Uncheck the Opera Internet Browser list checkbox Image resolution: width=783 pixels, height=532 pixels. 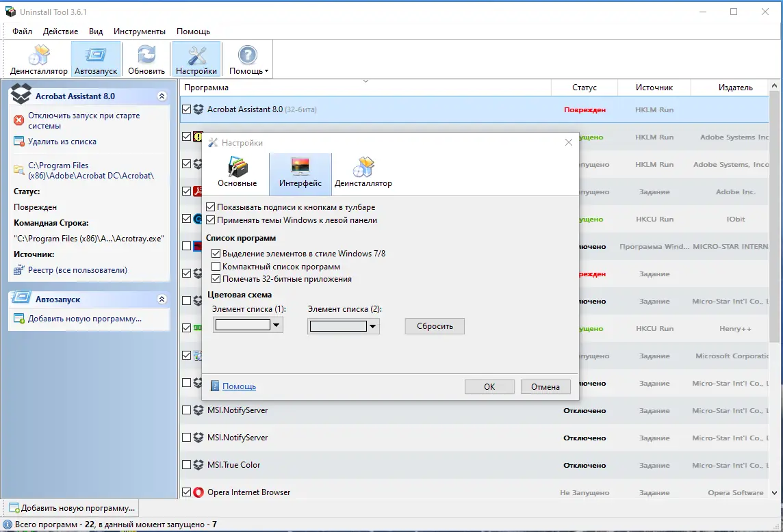coord(188,492)
